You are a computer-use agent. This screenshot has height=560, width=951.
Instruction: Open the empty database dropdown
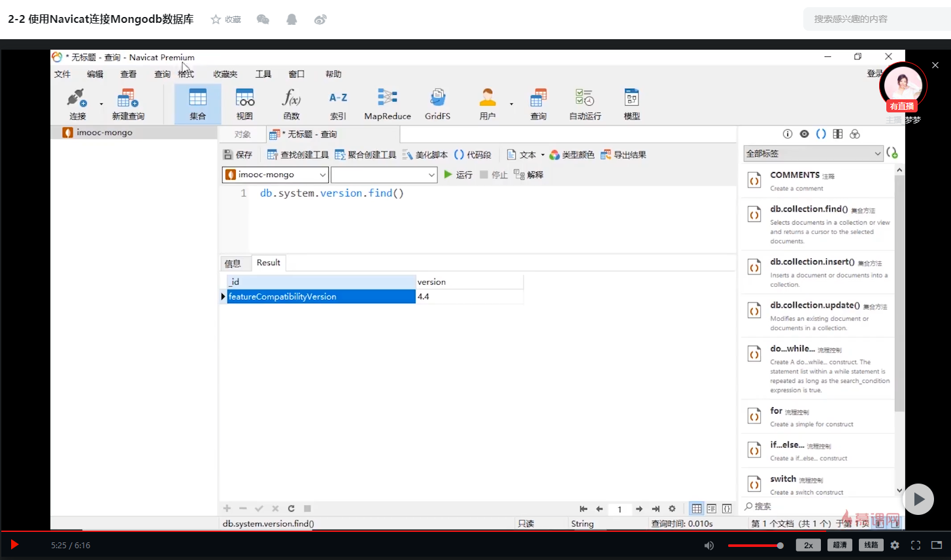[384, 174]
